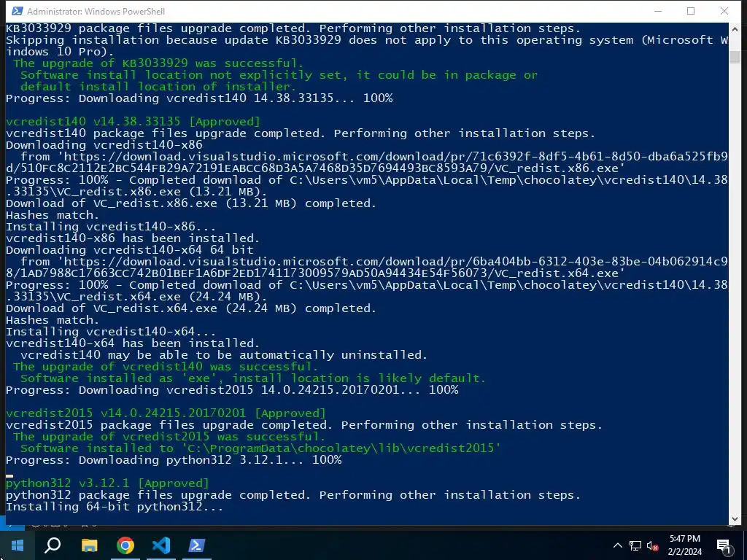Close the Administrator PowerShell window
Screen dimensions: 747x560
(724, 11)
